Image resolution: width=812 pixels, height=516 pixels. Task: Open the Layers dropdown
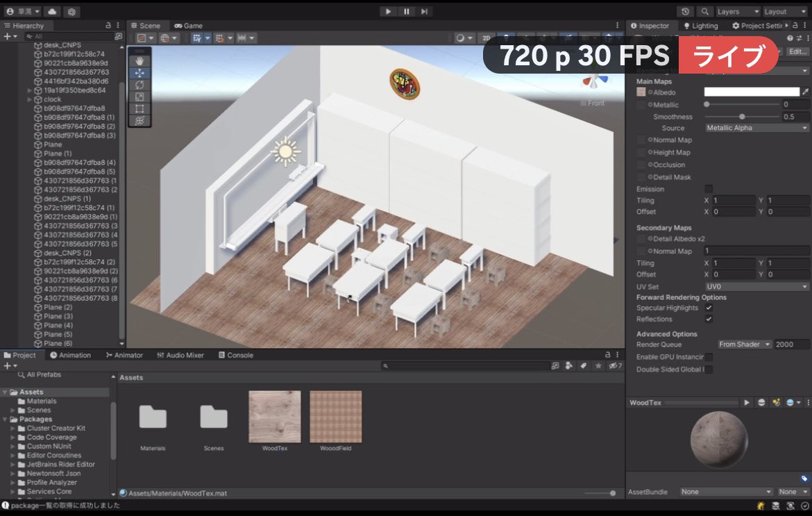(738, 11)
